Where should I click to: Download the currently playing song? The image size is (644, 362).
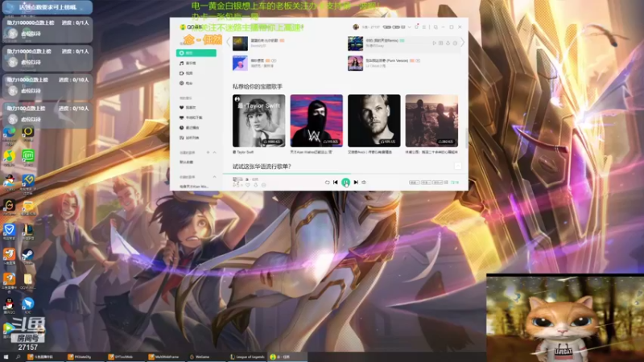255,185
